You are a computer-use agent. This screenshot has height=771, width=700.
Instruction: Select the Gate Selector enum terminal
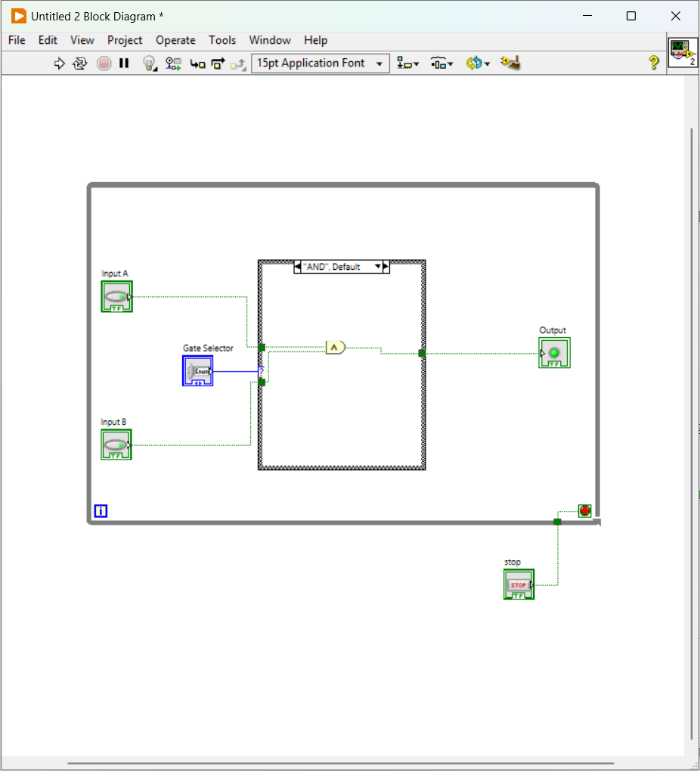[x=198, y=370]
